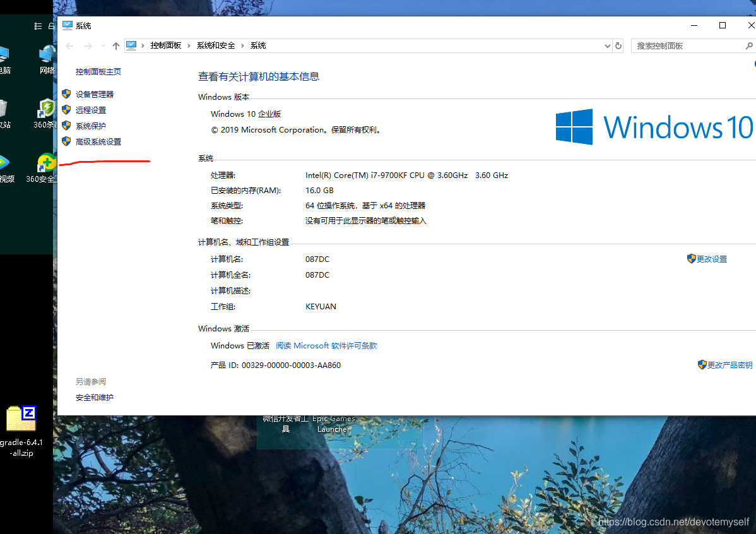The height and width of the screenshot is (534, 756).
Task: Minimize the 系统 window
Action: [x=694, y=26]
